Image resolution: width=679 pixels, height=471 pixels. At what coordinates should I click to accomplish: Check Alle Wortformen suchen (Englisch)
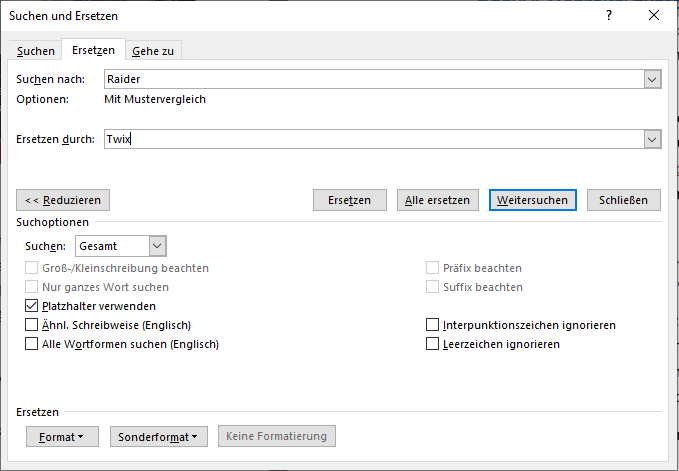[31, 344]
